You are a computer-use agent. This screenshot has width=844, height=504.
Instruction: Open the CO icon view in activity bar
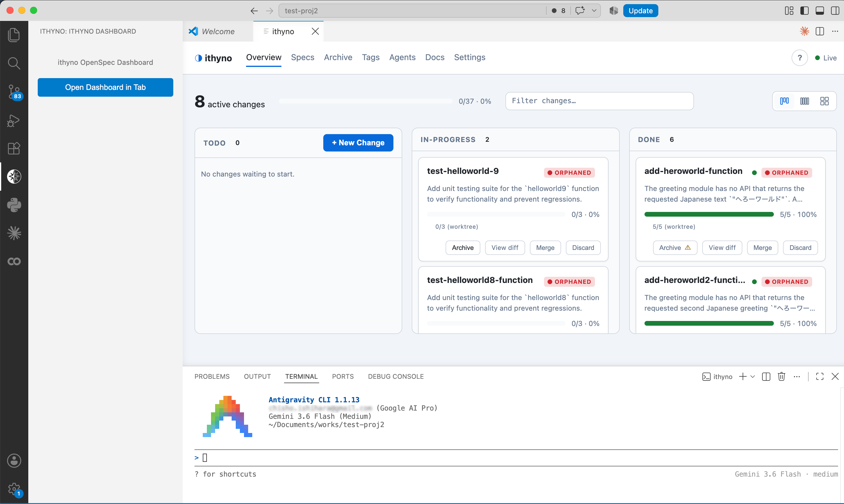click(x=14, y=261)
